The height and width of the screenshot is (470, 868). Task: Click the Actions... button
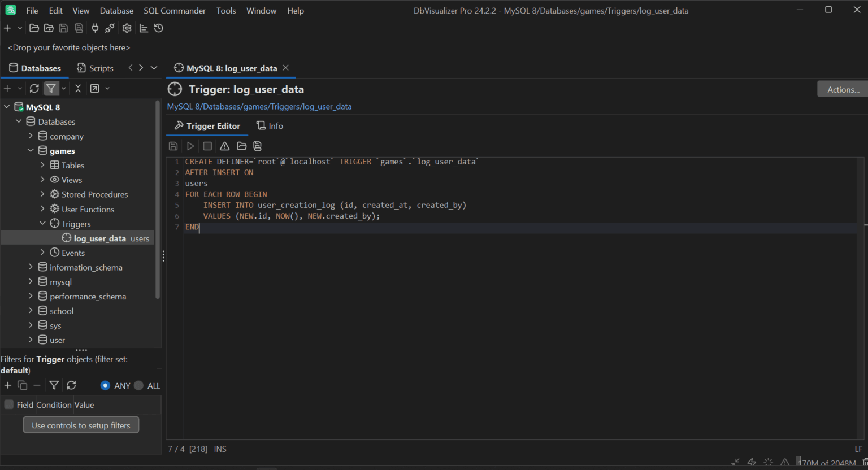(843, 89)
